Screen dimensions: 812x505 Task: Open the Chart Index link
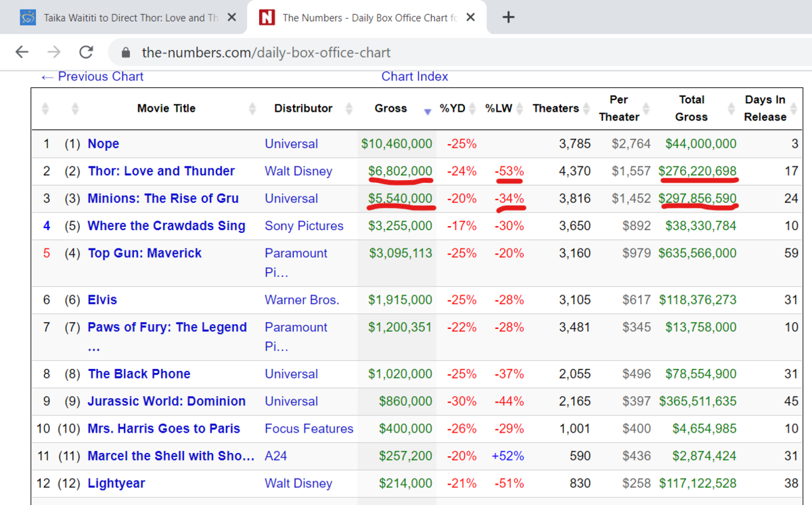pyautogui.click(x=415, y=76)
